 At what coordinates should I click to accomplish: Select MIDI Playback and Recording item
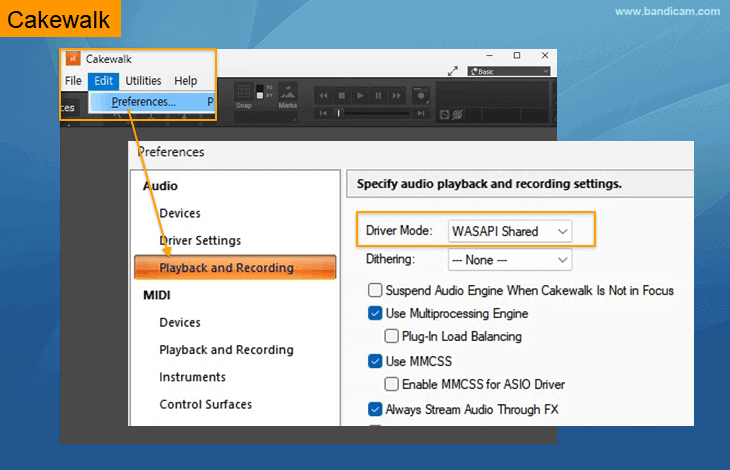coord(226,350)
